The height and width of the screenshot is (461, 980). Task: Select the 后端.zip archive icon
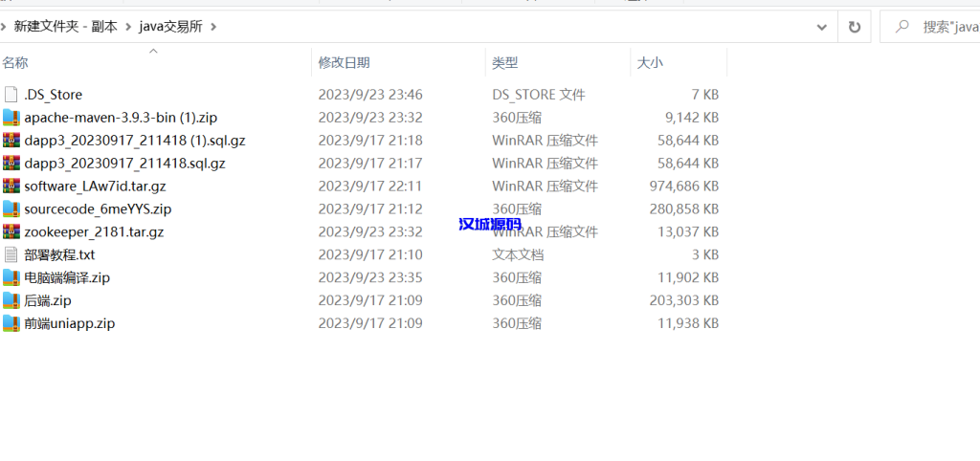[x=11, y=300]
